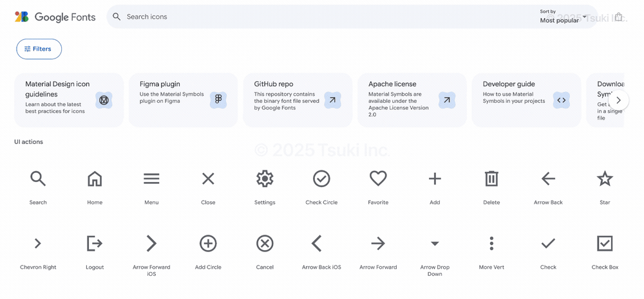Open the GitHub repo card
The width and height of the screenshot is (644, 299).
[298, 100]
